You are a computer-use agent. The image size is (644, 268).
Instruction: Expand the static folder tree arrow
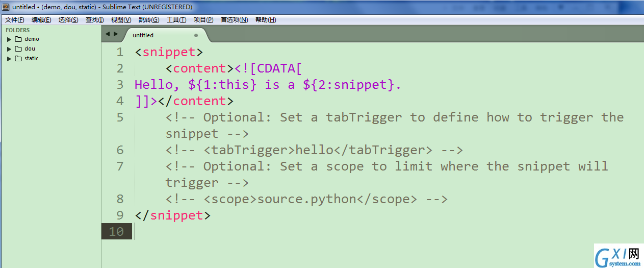point(9,59)
